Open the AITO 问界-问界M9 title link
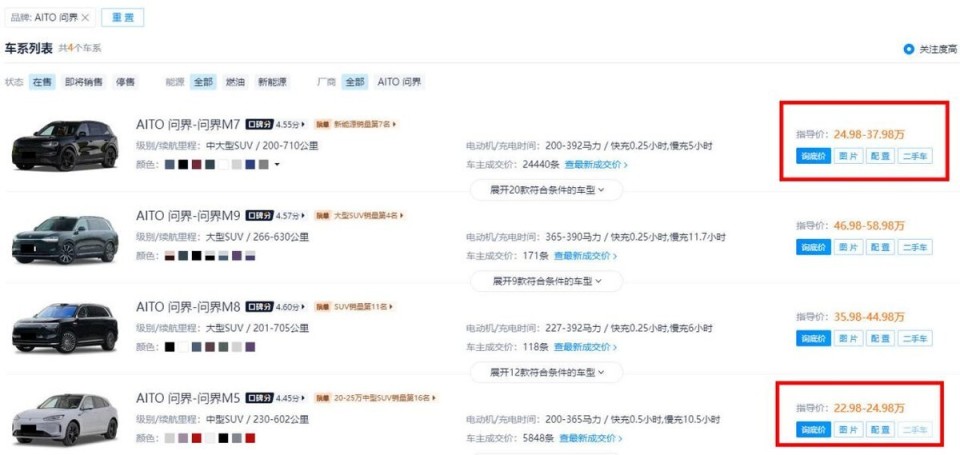The height and width of the screenshot is (455, 960). (188, 216)
